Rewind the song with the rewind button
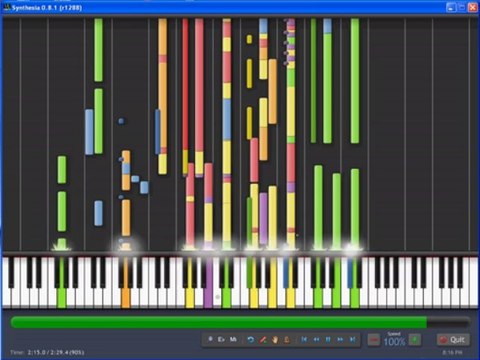 point(316,340)
